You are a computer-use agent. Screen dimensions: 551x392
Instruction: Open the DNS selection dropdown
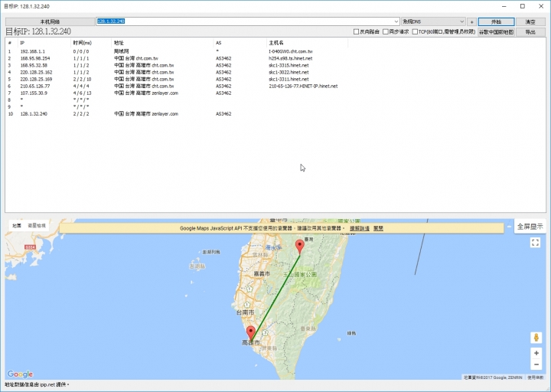[434, 21]
